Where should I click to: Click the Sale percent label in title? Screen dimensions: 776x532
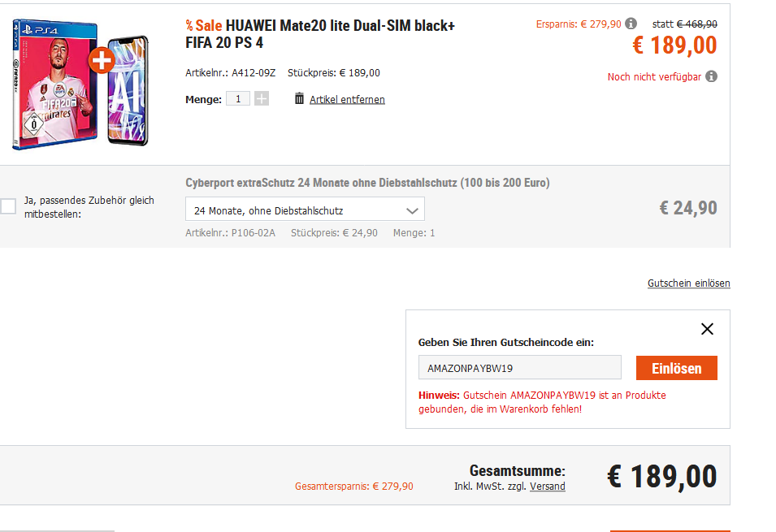204,25
